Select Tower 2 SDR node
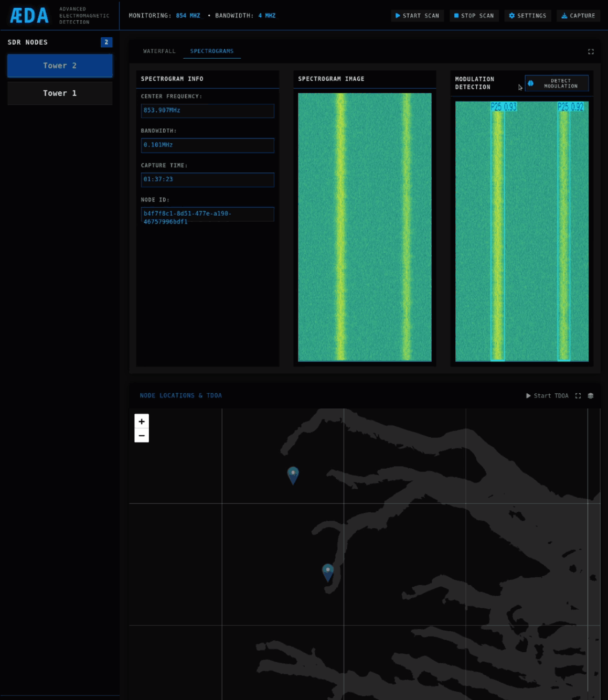This screenshot has height=700, width=608. [60, 66]
